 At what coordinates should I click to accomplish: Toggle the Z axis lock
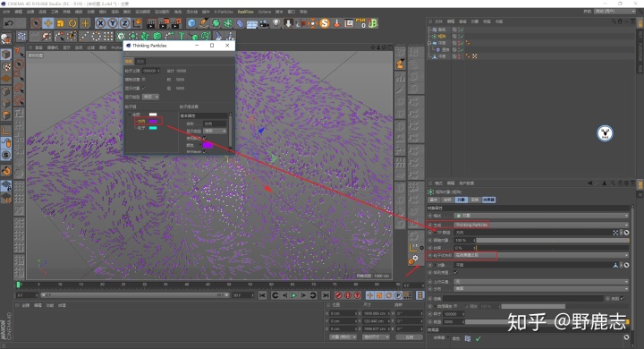125,23
